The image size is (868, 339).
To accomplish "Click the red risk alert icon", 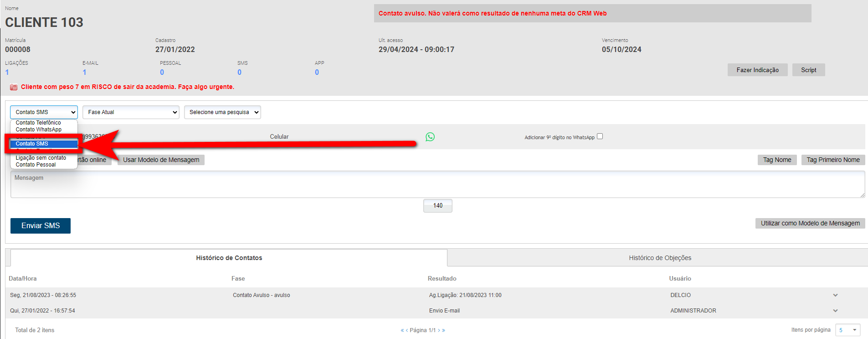I will pyautogui.click(x=14, y=87).
